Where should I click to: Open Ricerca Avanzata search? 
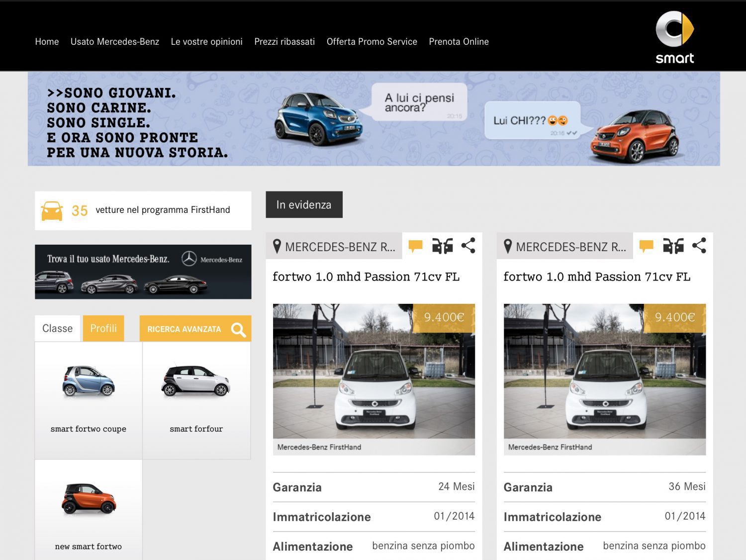point(195,329)
